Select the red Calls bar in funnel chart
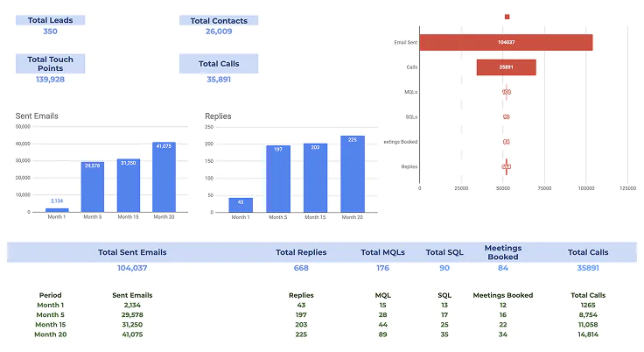Viewport: 644px width, 352px height. point(506,67)
